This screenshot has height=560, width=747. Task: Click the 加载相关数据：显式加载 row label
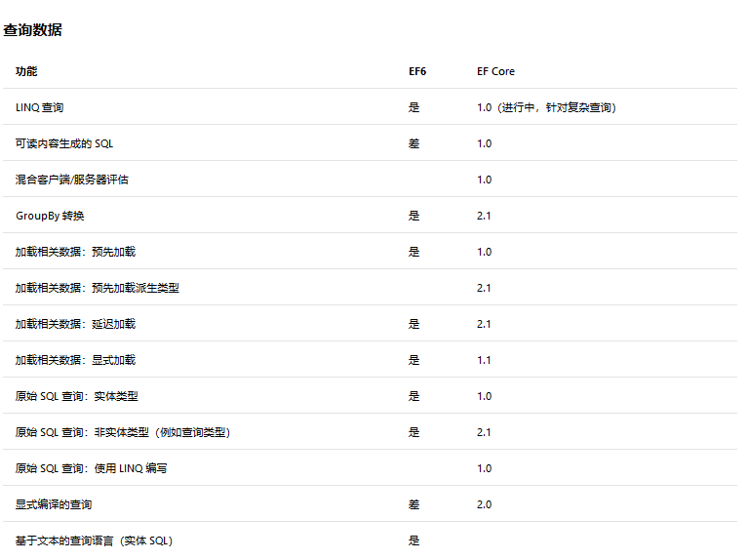point(75,360)
